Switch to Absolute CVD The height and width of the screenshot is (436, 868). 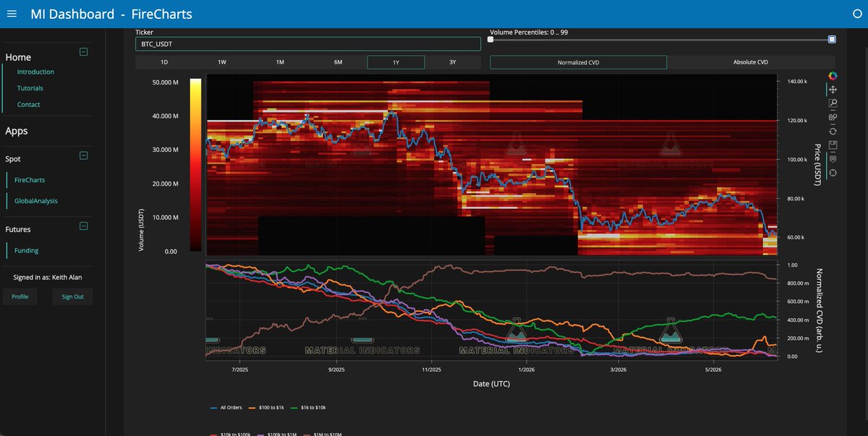point(751,62)
